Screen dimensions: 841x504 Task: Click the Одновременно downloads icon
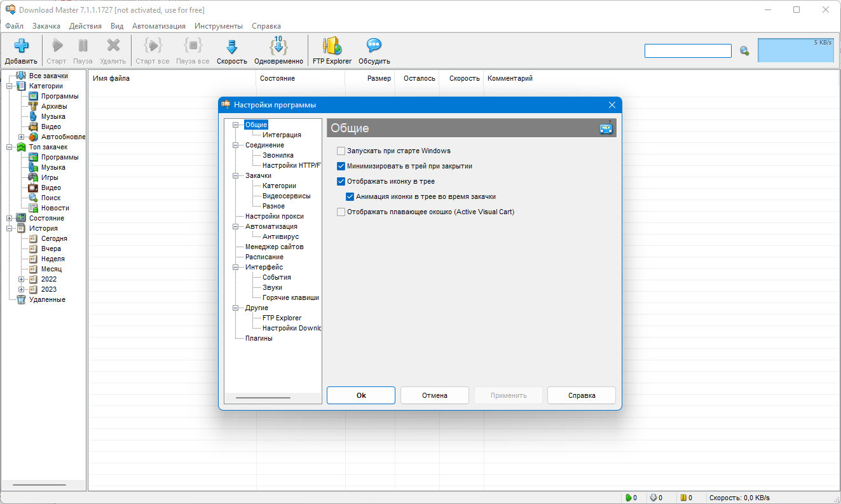point(278,46)
